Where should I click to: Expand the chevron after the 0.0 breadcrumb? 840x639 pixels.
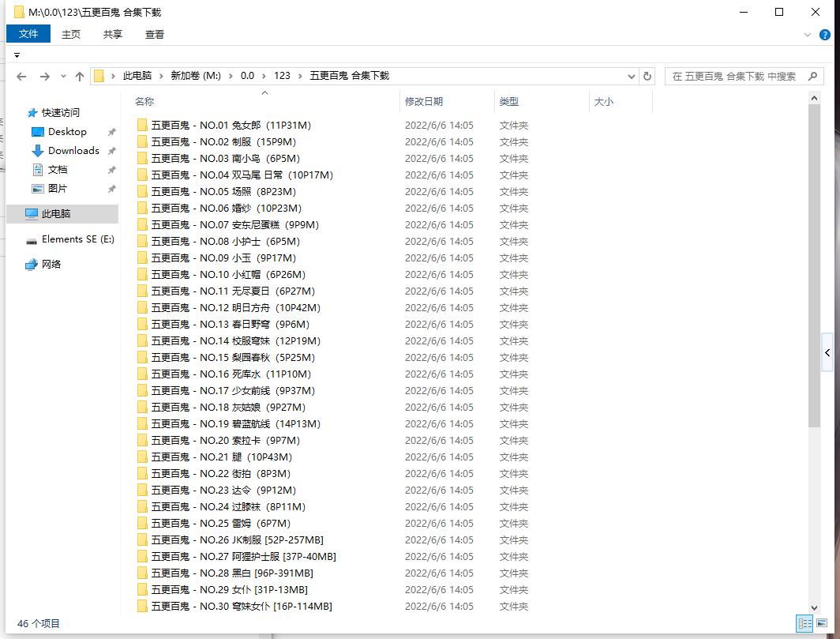click(264, 76)
